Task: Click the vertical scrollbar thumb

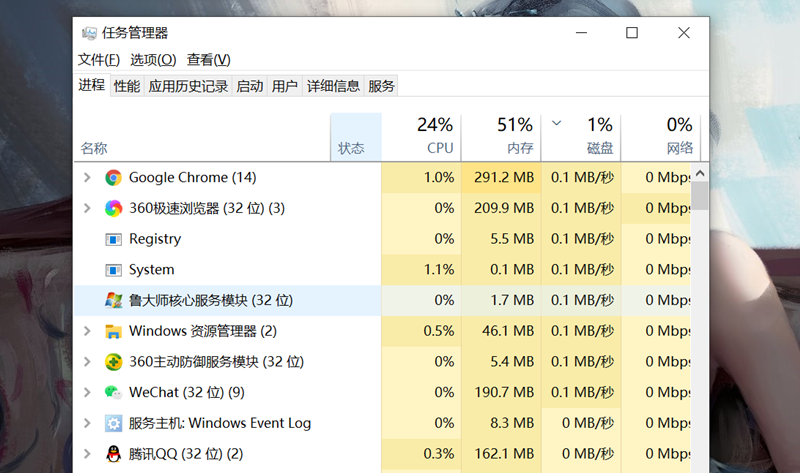Action: pyautogui.click(x=700, y=196)
